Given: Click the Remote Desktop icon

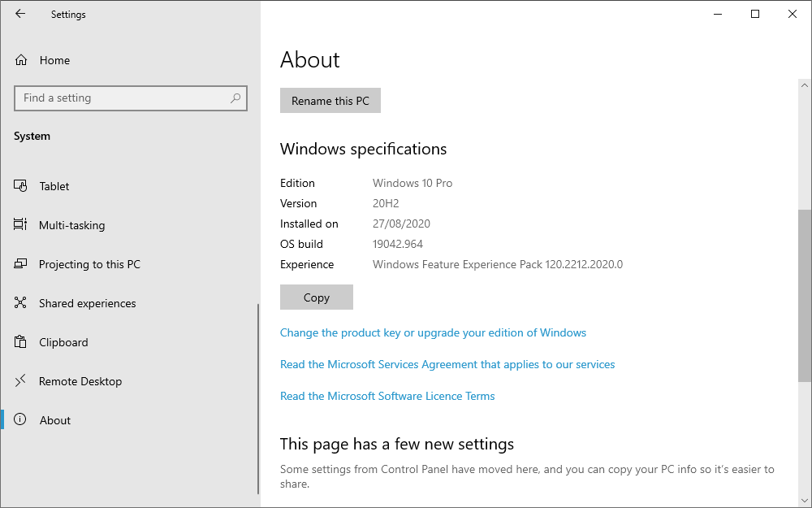Looking at the screenshot, I should coord(21,381).
